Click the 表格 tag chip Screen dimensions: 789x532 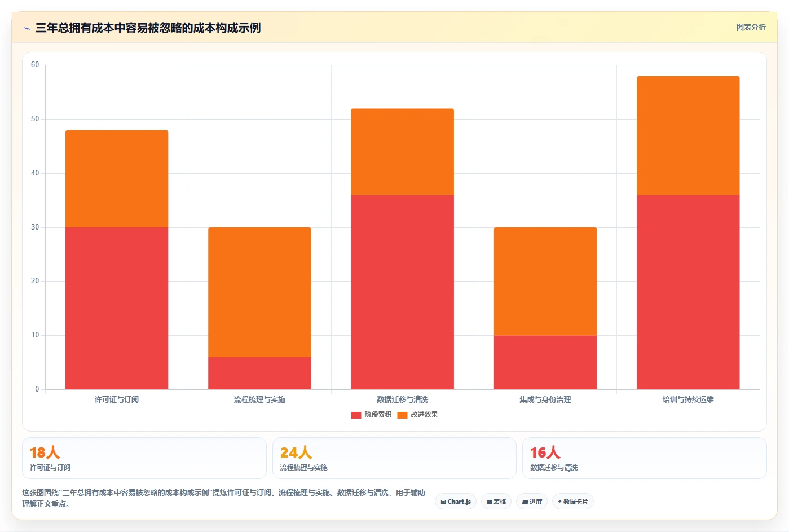(x=496, y=502)
